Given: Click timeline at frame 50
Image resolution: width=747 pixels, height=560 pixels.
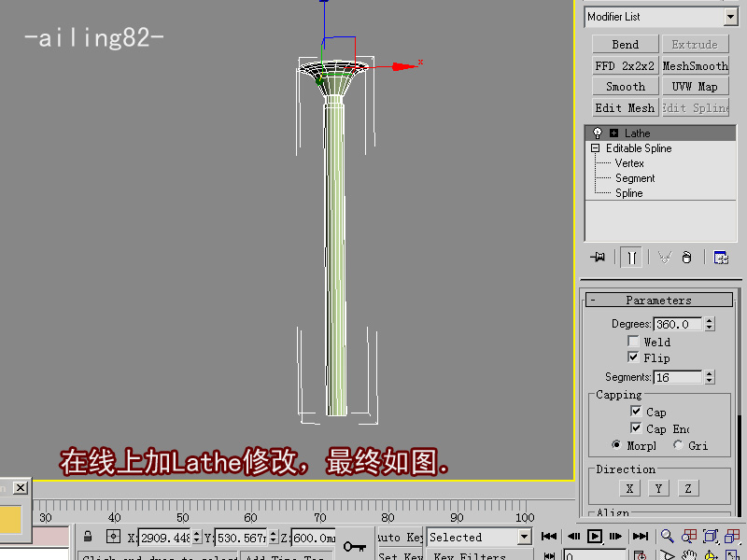Looking at the screenshot, I should 182,517.
